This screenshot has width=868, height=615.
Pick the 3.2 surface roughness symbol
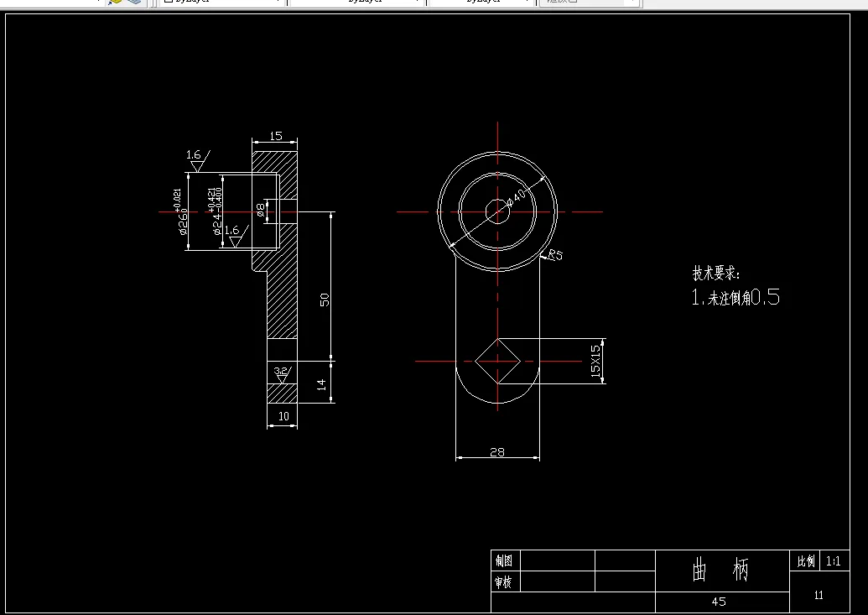[283, 374]
